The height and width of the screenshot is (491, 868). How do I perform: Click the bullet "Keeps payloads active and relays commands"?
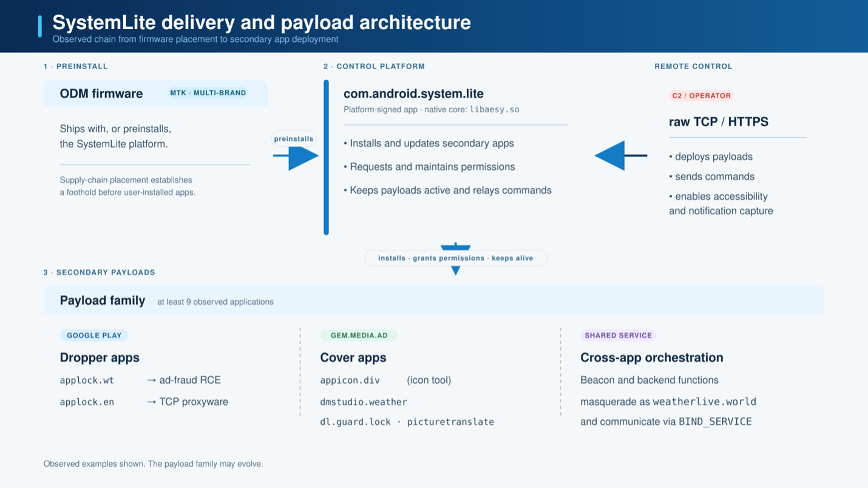click(447, 190)
